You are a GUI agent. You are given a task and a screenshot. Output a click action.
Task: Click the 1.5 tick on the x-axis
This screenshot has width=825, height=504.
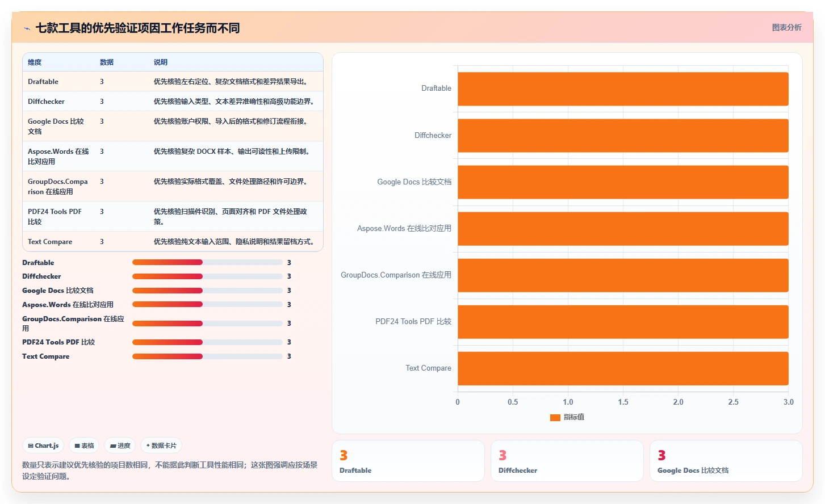tap(623, 402)
